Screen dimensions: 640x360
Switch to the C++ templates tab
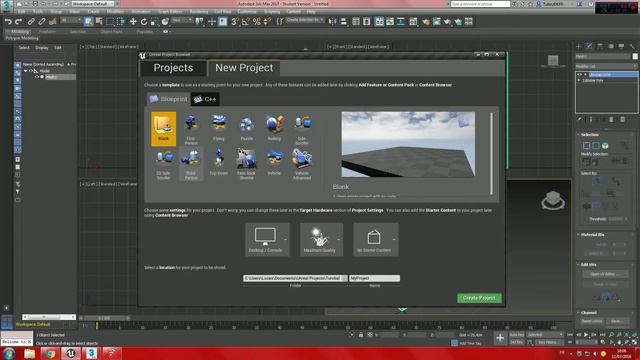[205, 99]
